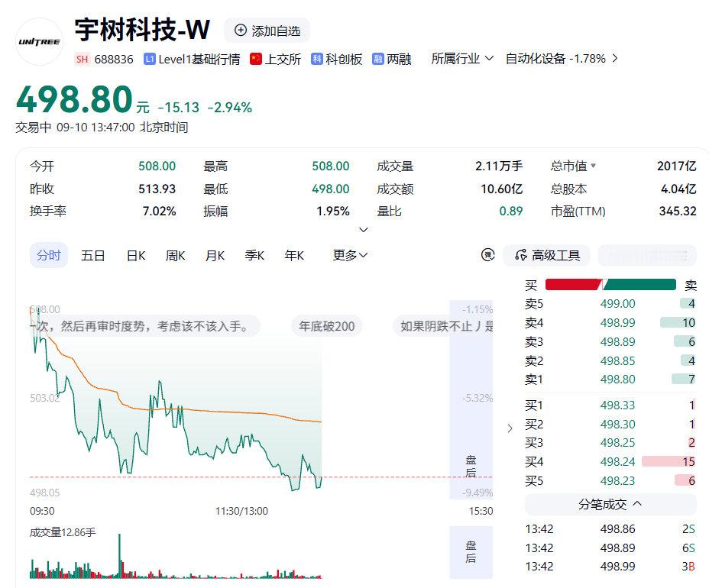Click the comment bubble ending 考虑该不该入手
Screen dimensions: 709x588
click(144, 326)
